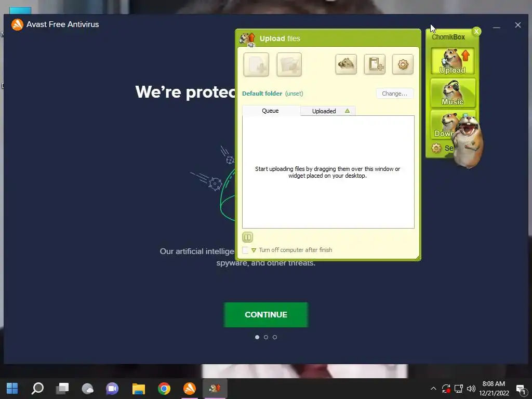Image resolution: width=532 pixels, height=399 pixels.
Task: Click the paste from clipboard icon
Action: coord(375,64)
